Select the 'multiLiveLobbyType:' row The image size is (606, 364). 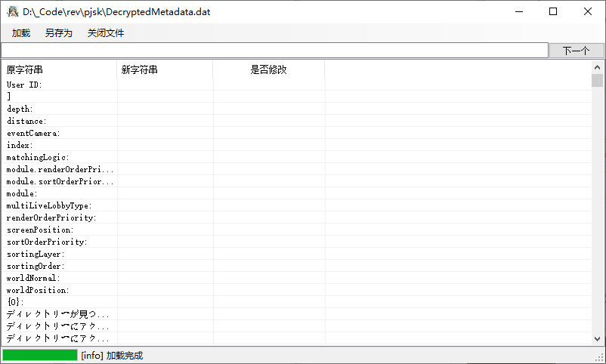point(49,205)
